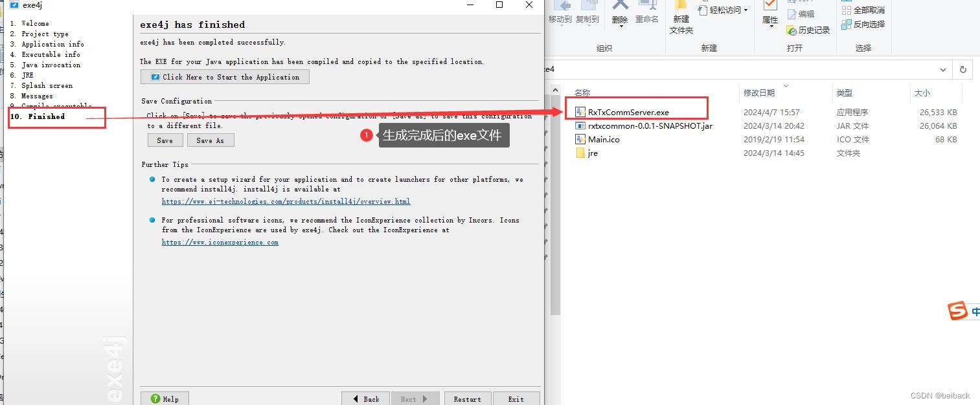Click the 2019/2/19 11:54 date cell
Screen dimensions: 980x405
tap(774, 139)
